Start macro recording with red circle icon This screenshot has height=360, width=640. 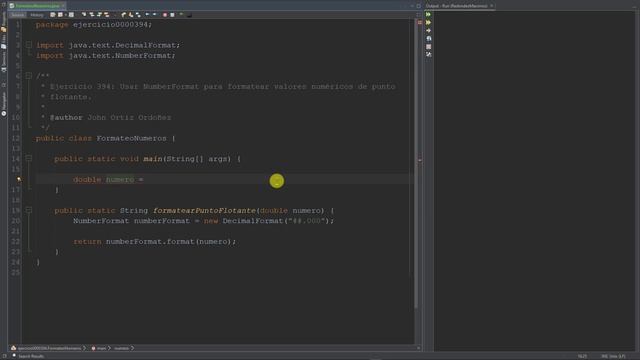point(165,15)
